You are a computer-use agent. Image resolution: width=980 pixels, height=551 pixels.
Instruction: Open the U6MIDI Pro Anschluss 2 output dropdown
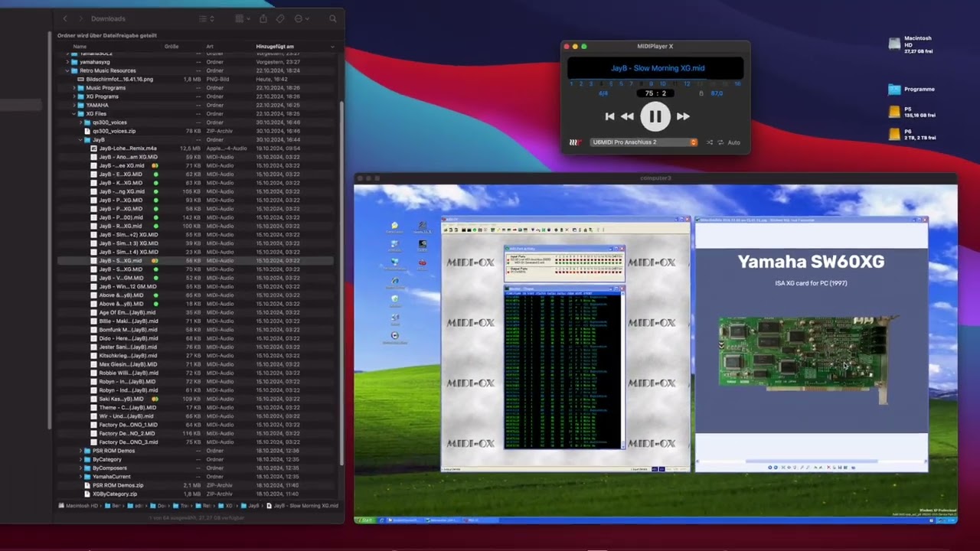pyautogui.click(x=643, y=142)
